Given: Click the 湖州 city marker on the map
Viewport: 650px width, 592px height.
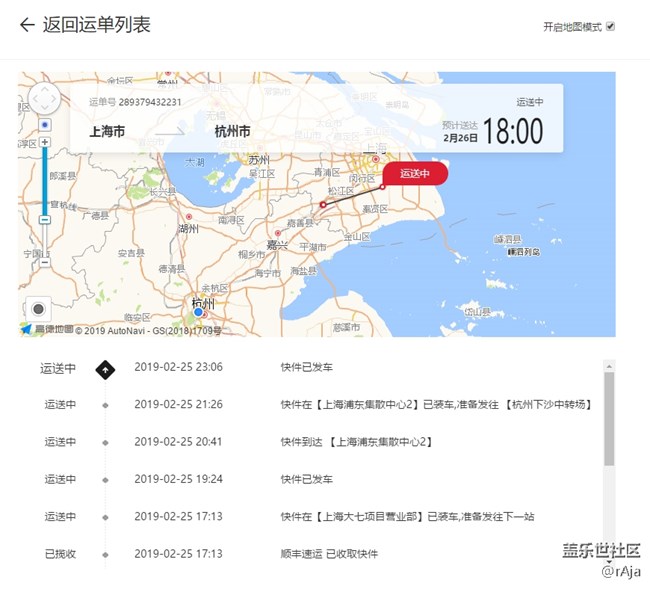Looking at the screenshot, I should click(189, 217).
